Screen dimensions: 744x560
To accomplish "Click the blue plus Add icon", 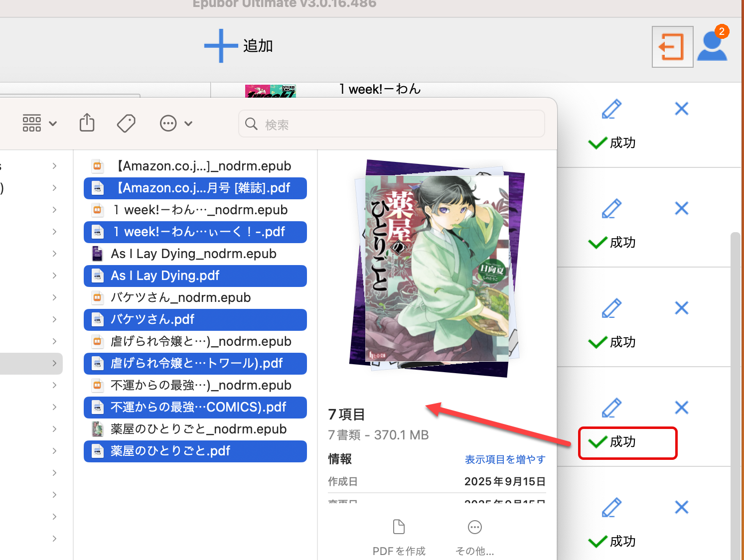I will point(221,46).
